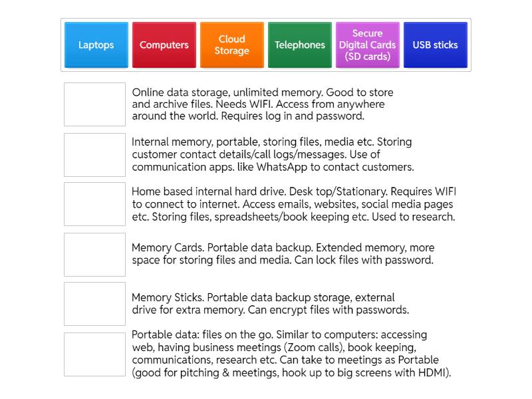
Task: Select blank box beside Home based internal hard drive
Action: tap(94, 204)
